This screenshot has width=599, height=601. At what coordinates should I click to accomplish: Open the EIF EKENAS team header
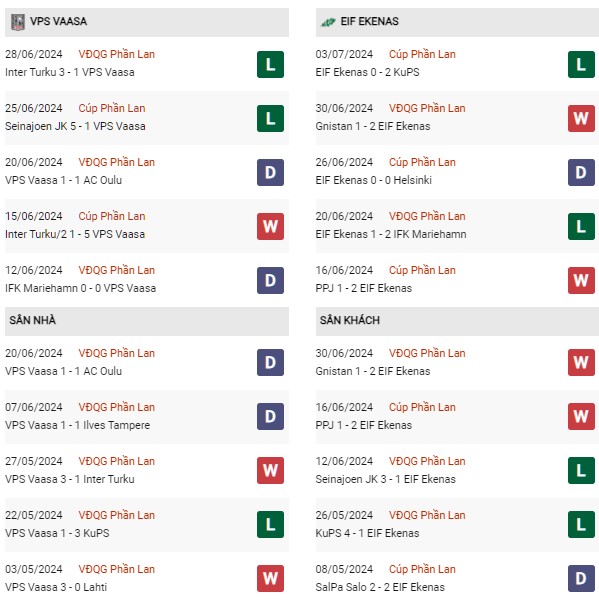(x=457, y=22)
